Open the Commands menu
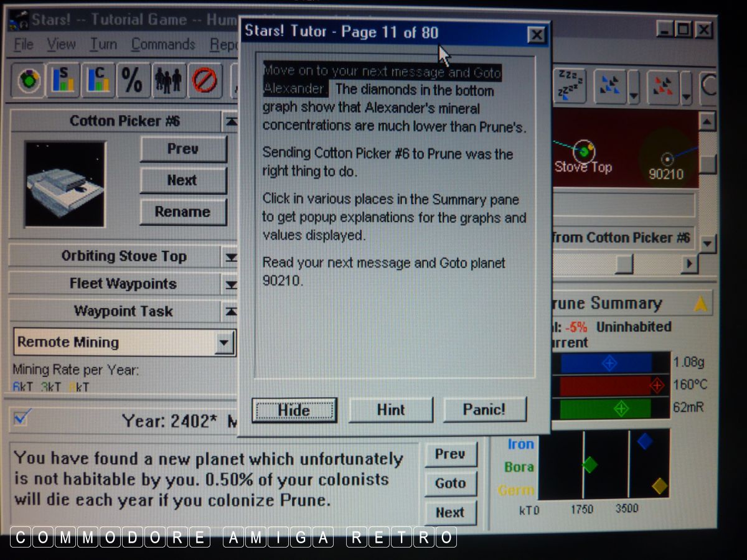 click(x=163, y=45)
